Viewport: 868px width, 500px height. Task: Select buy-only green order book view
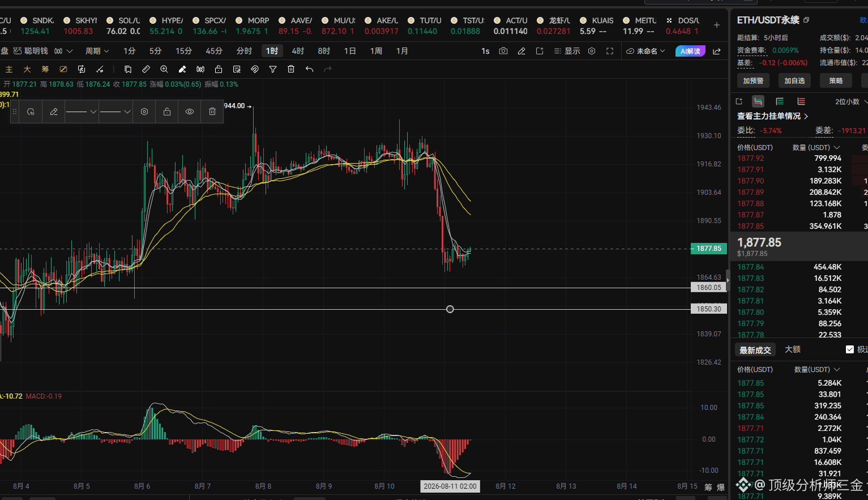point(780,101)
